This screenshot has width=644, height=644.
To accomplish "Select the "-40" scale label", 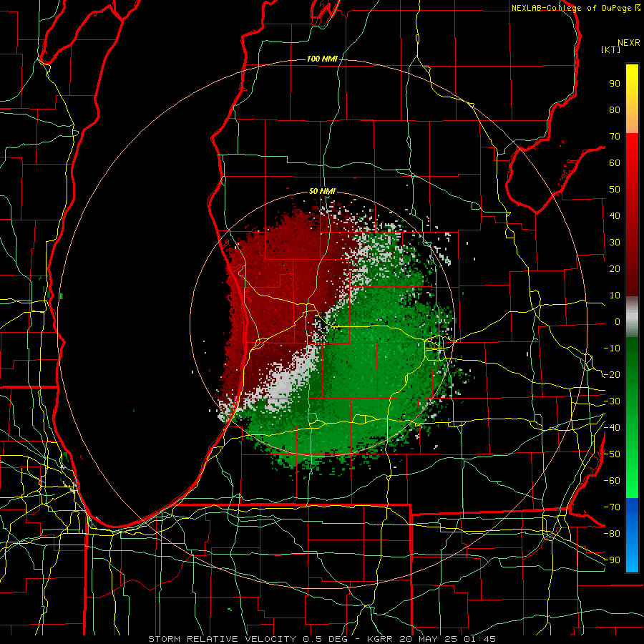I will [x=612, y=428].
